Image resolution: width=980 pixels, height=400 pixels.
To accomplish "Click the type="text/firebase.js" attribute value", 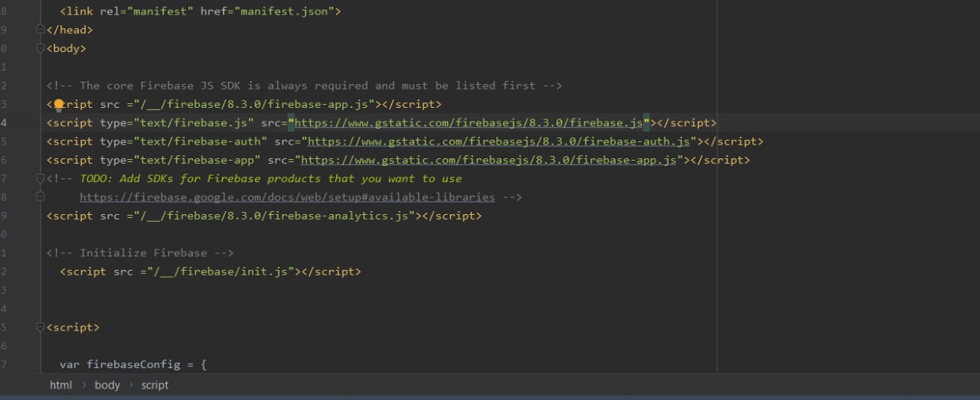I will (x=194, y=122).
